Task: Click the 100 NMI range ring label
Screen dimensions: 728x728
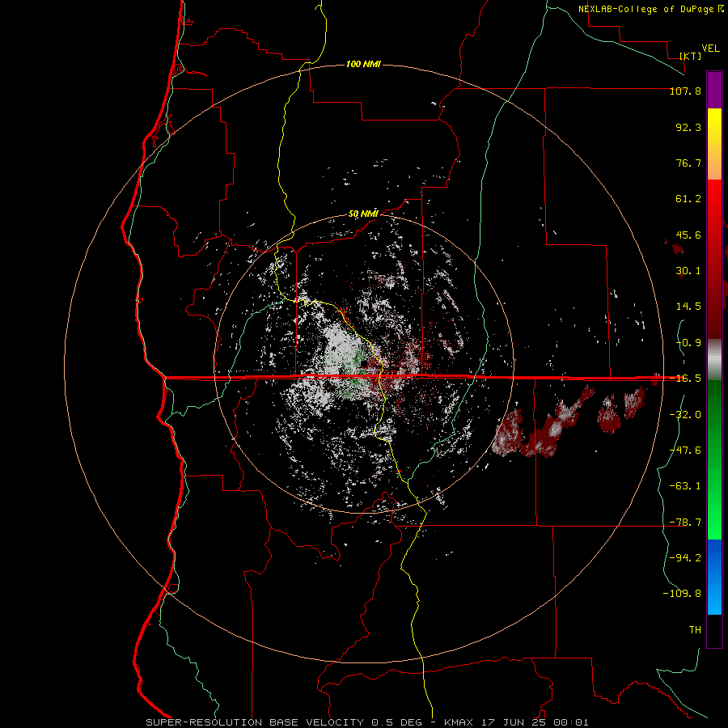Action: tap(363, 64)
